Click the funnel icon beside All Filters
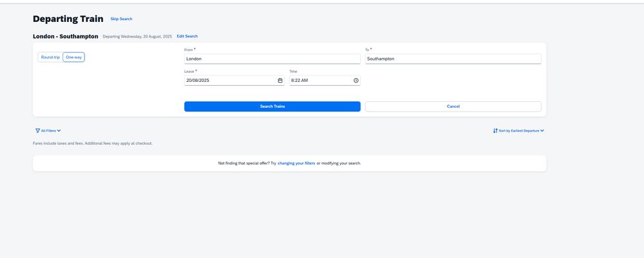This screenshot has height=258, width=644. point(38,131)
